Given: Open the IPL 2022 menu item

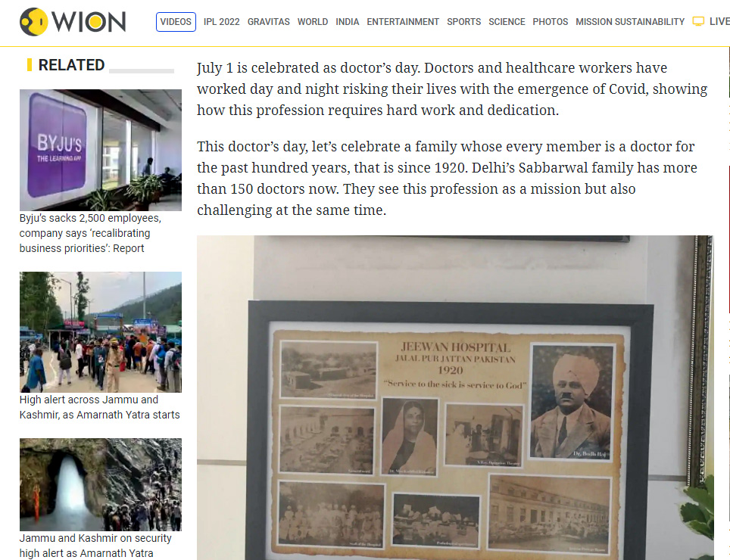Looking at the screenshot, I should click(x=222, y=22).
